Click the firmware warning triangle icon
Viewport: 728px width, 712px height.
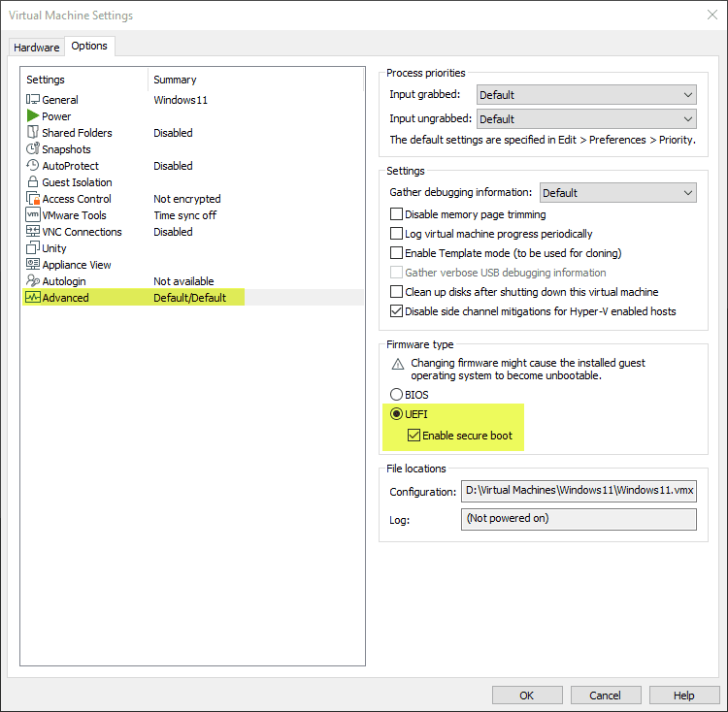tap(398, 364)
